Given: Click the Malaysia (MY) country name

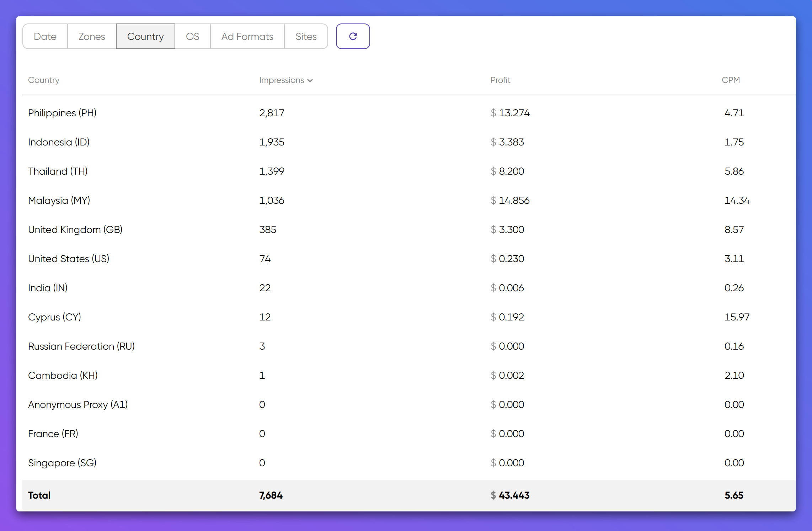Looking at the screenshot, I should 59,200.
